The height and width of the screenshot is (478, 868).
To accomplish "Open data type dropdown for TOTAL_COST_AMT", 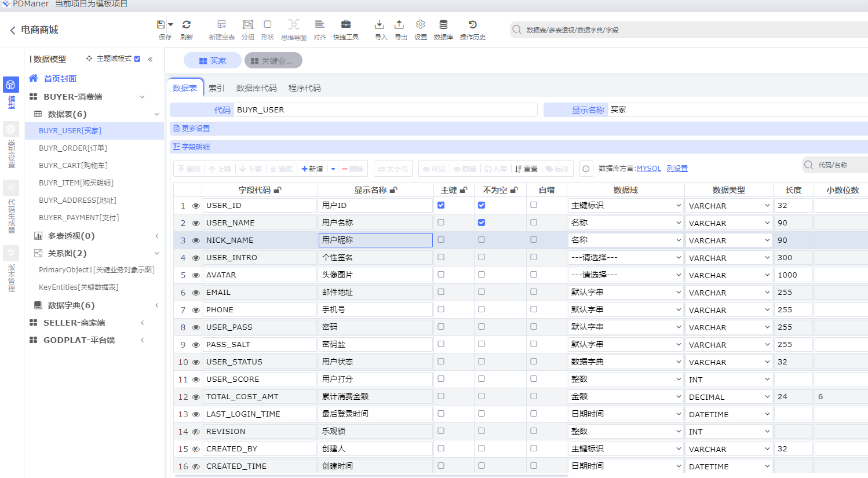I will [728, 397].
